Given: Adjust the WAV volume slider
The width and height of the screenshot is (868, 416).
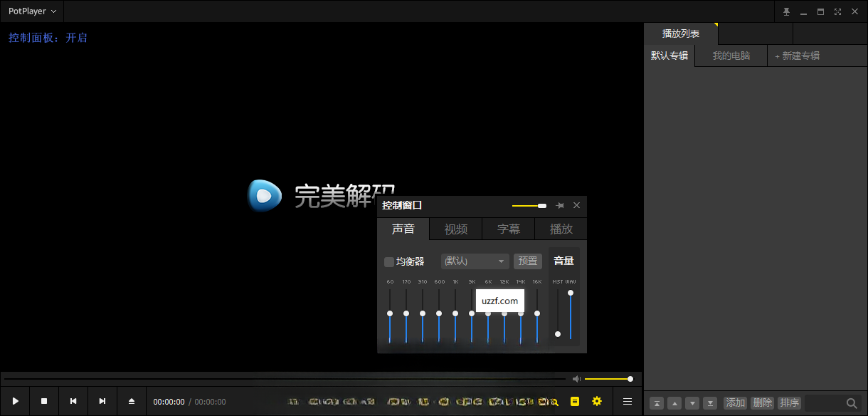Looking at the screenshot, I should coord(571,314).
